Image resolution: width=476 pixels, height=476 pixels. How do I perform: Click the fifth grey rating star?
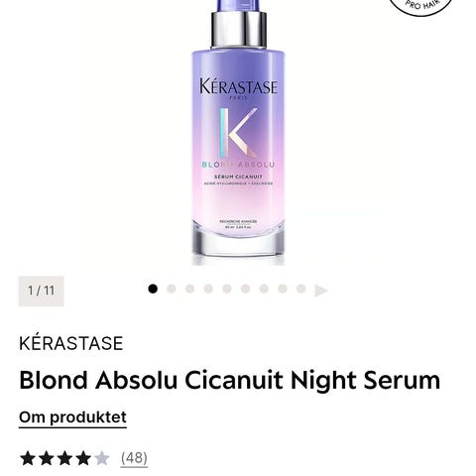(102, 458)
